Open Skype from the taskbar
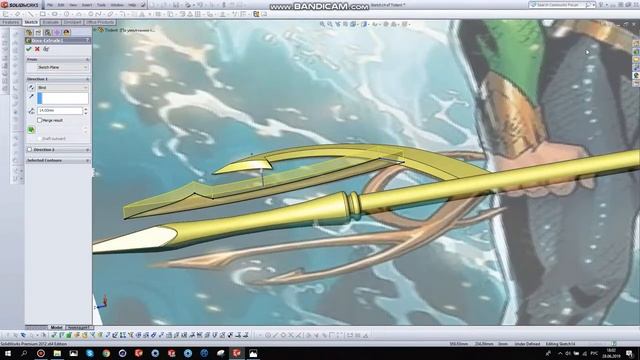 coord(90,353)
